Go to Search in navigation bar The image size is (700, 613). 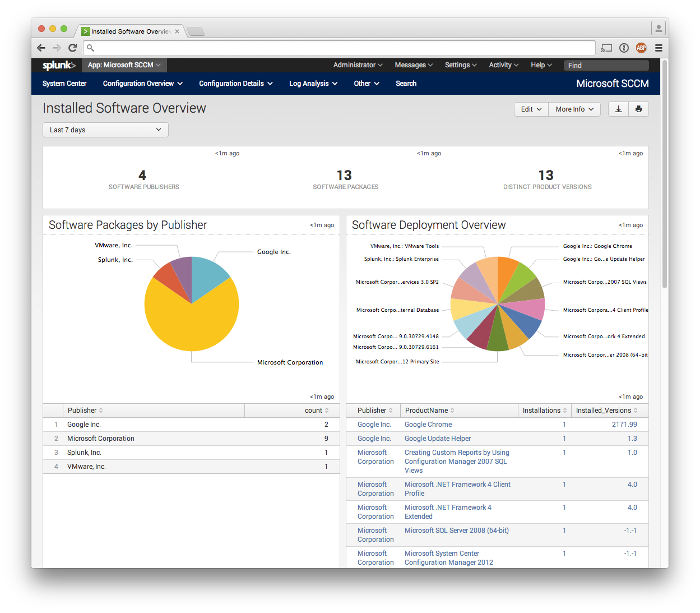[406, 84]
